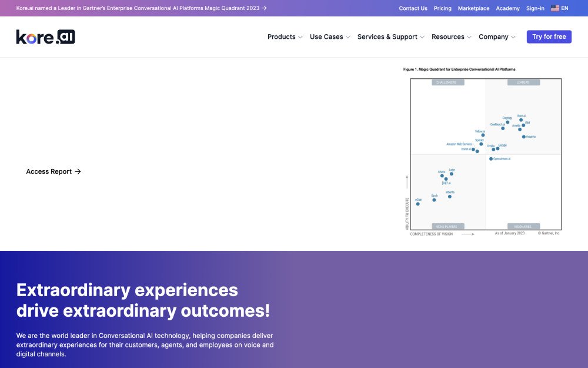588x368 pixels.
Task: Visit the Marketplace link
Action: point(473,8)
